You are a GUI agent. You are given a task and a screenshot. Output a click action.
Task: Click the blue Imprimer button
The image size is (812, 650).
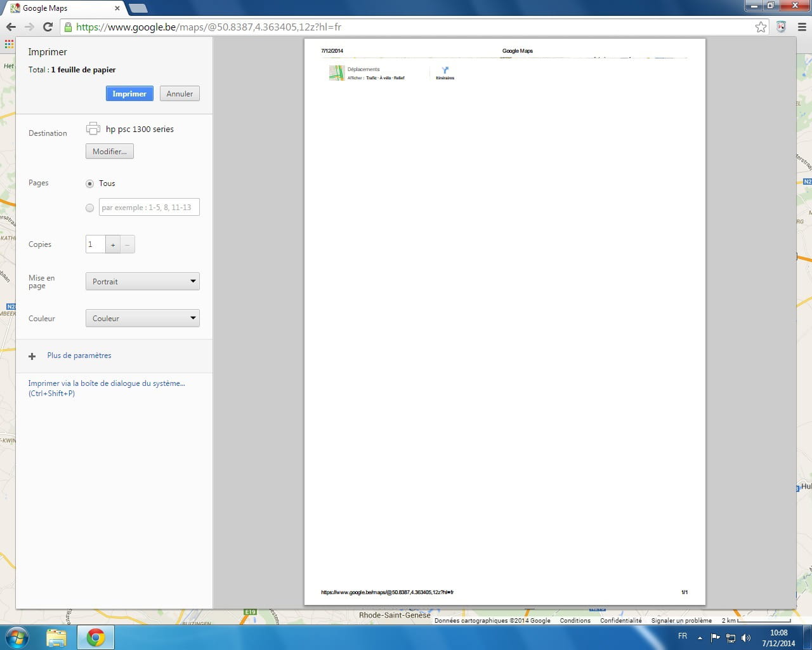129,94
